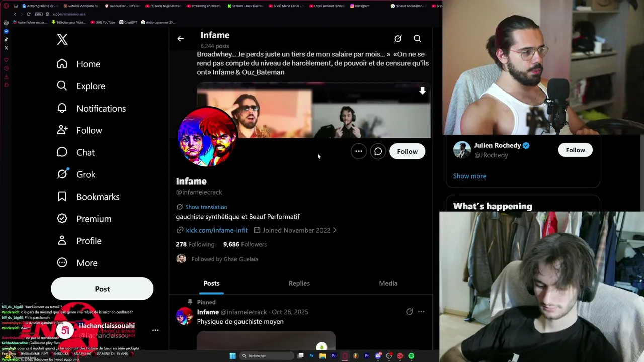View the 9,686 Followers list
This screenshot has height=362, width=644.
(x=245, y=244)
